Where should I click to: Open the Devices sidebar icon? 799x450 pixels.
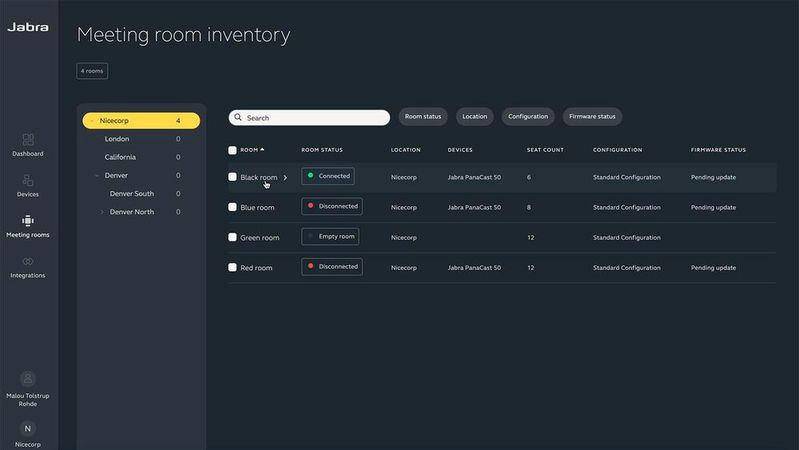[28, 180]
